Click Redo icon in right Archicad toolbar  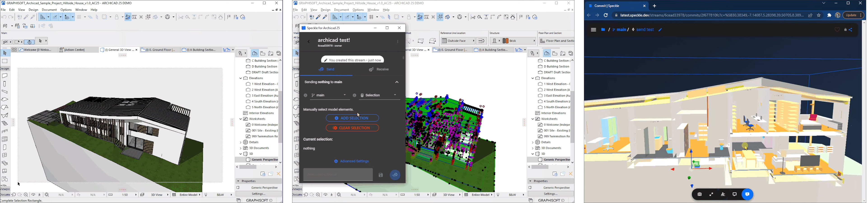tap(303, 17)
